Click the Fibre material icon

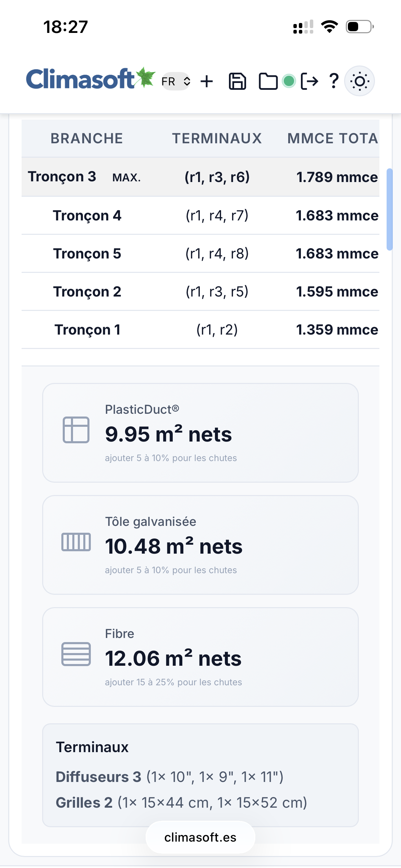76,654
